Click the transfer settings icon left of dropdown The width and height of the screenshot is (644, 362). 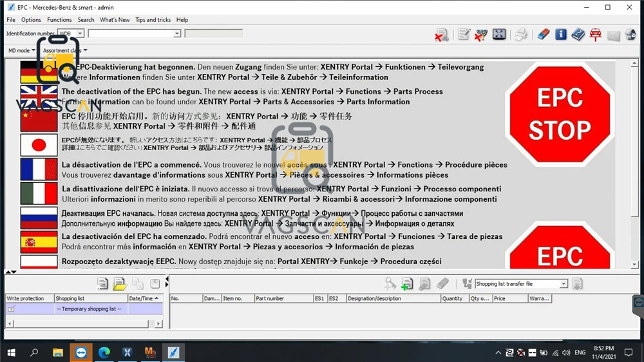pyautogui.click(x=467, y=283)
